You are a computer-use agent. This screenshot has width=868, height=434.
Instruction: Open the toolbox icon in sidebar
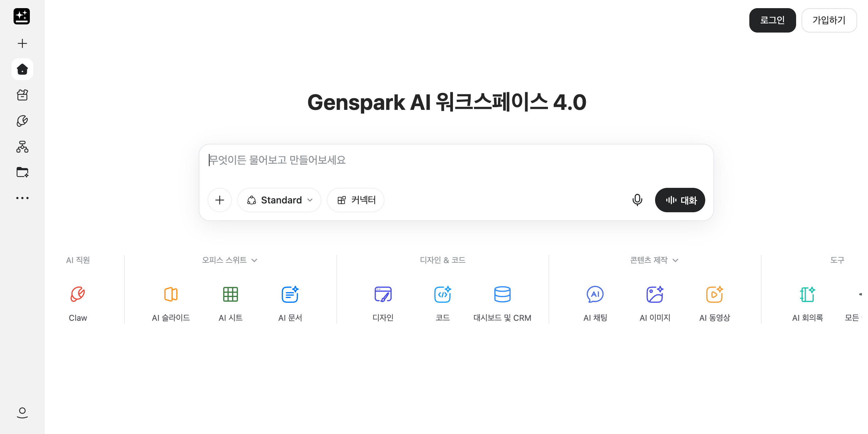coord(22,95)
